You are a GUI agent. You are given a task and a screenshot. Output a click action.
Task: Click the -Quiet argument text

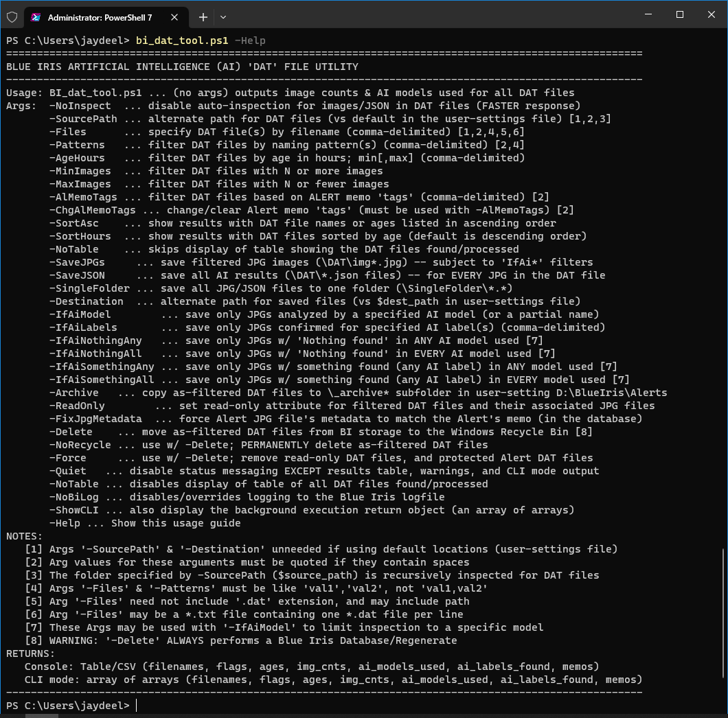pyautogui.click(x=68, y=471)
